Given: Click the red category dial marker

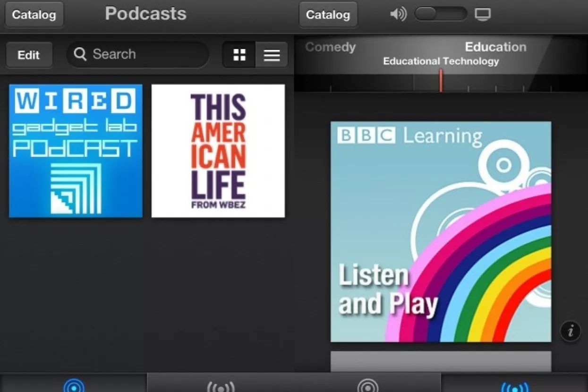Looking at the screenshot, I should (441, 80).
